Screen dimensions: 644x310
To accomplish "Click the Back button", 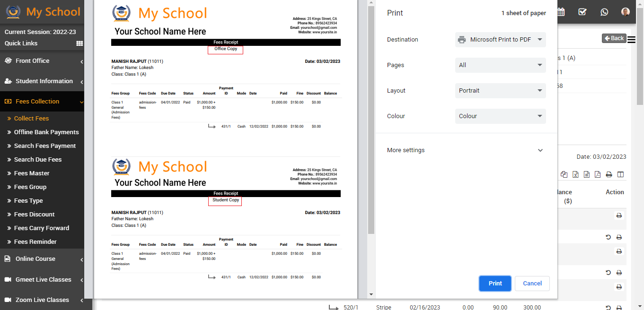I will click(614, 38).
